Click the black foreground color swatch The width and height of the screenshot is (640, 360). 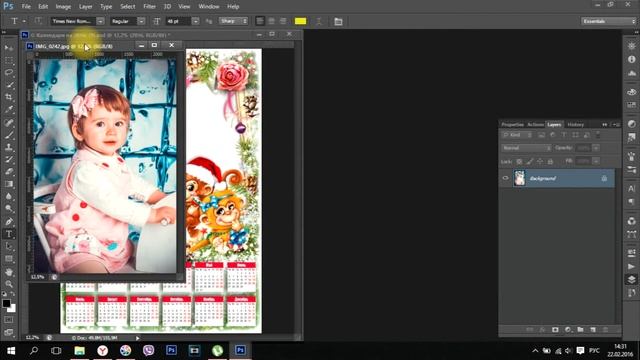(x=6, y=303)
